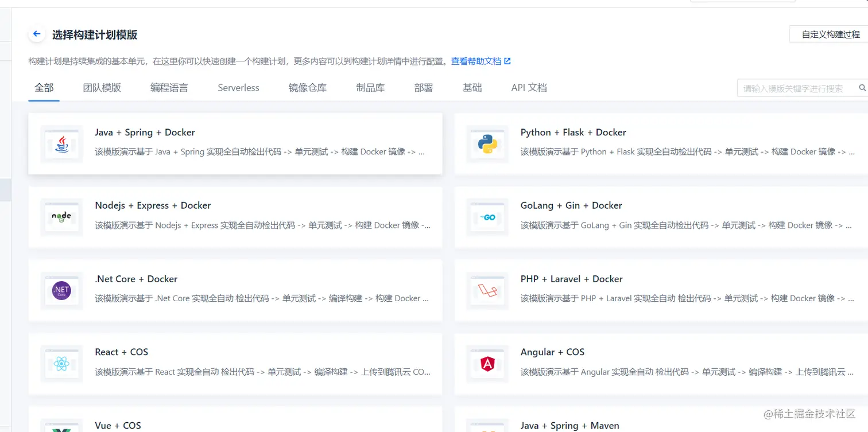Select the PHP + Laravel + Docker title
The width and height of the screenshot is (868, 432).
point(572,279)
